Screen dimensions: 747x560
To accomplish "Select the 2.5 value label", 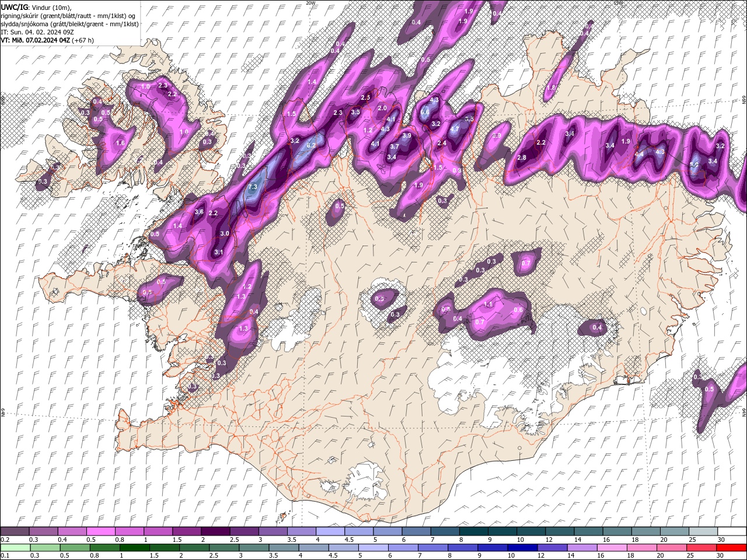I will 366,97.
